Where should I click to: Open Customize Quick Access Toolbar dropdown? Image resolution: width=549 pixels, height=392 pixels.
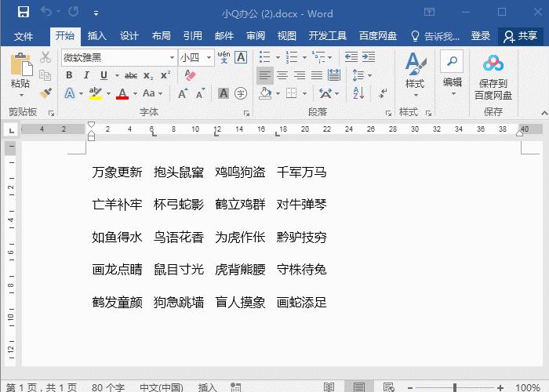96,13
